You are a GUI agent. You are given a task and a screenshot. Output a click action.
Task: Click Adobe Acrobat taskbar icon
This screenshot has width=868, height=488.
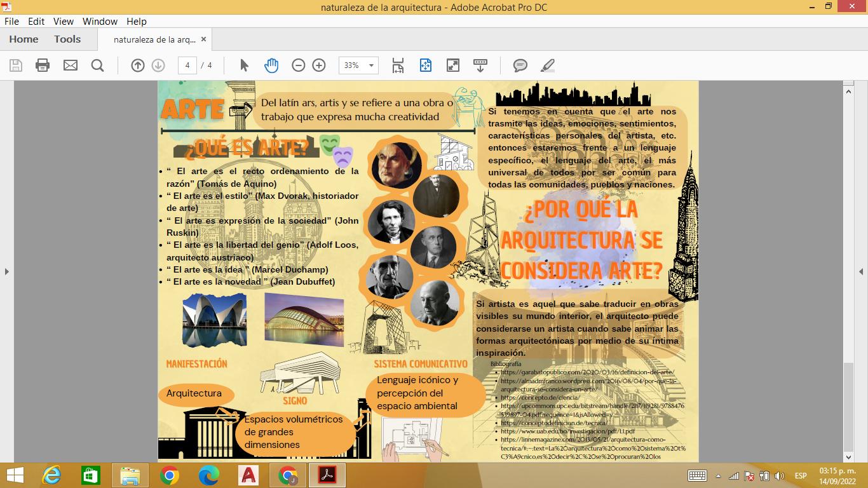[327, 475]
